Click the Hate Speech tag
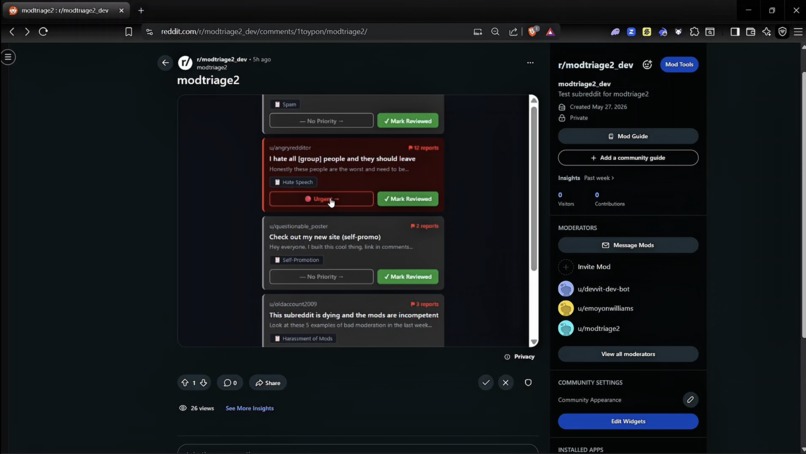 [x=294, y=182]
